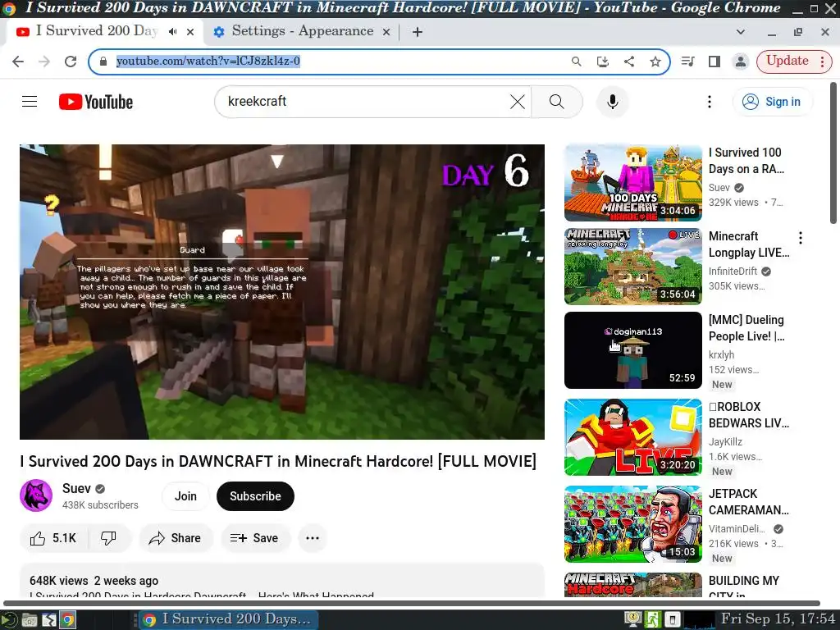Open I Survived 100 Days thumbnail
This screenshot has width=840, height=630.
tap(632, 183)
